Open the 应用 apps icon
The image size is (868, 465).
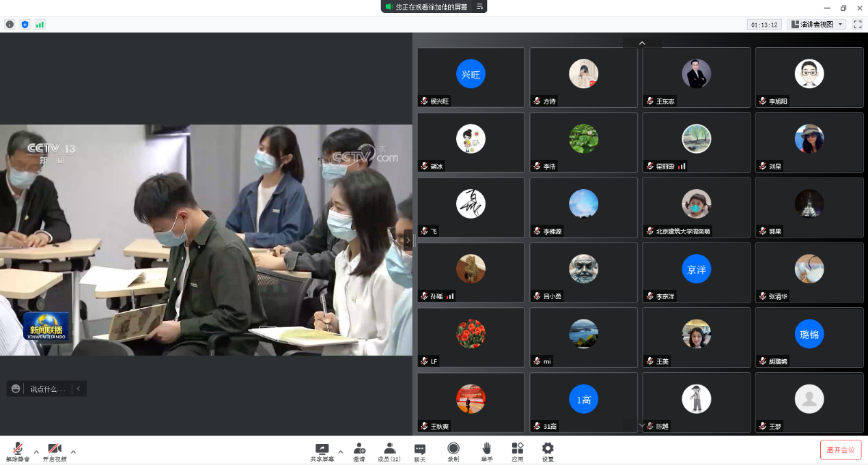click(518, 451)
